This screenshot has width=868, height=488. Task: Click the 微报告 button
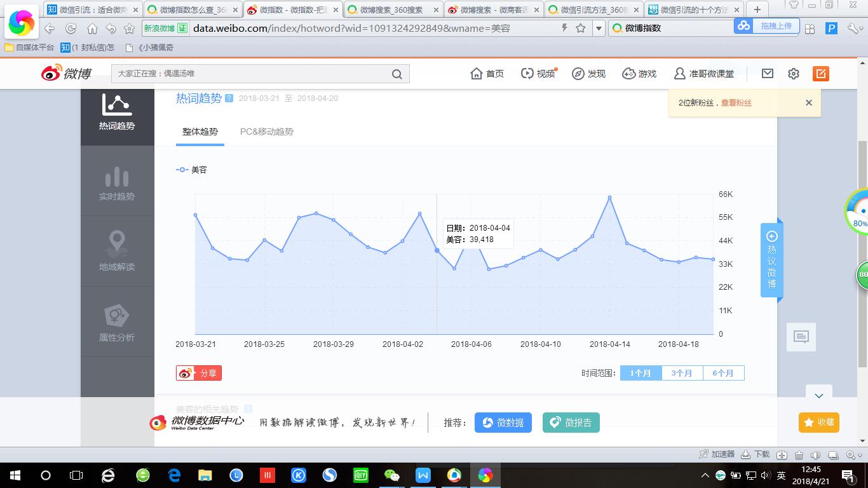[x=571, y=422]
